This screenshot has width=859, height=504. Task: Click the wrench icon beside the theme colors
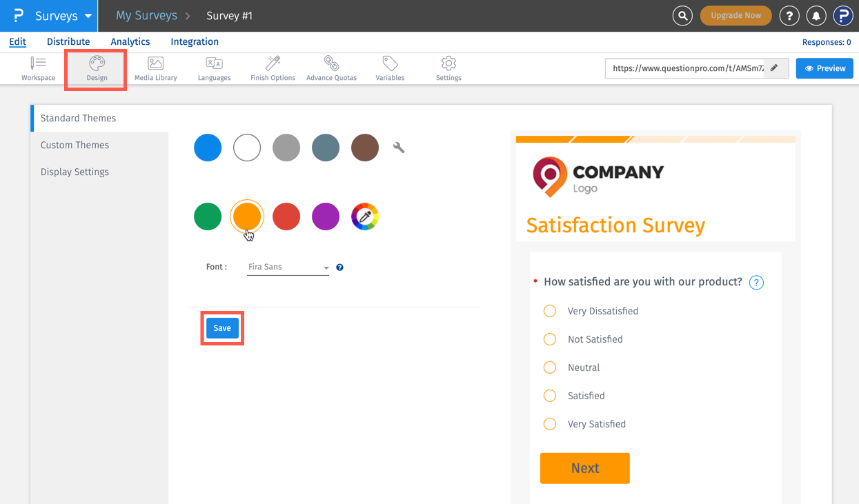399,147
